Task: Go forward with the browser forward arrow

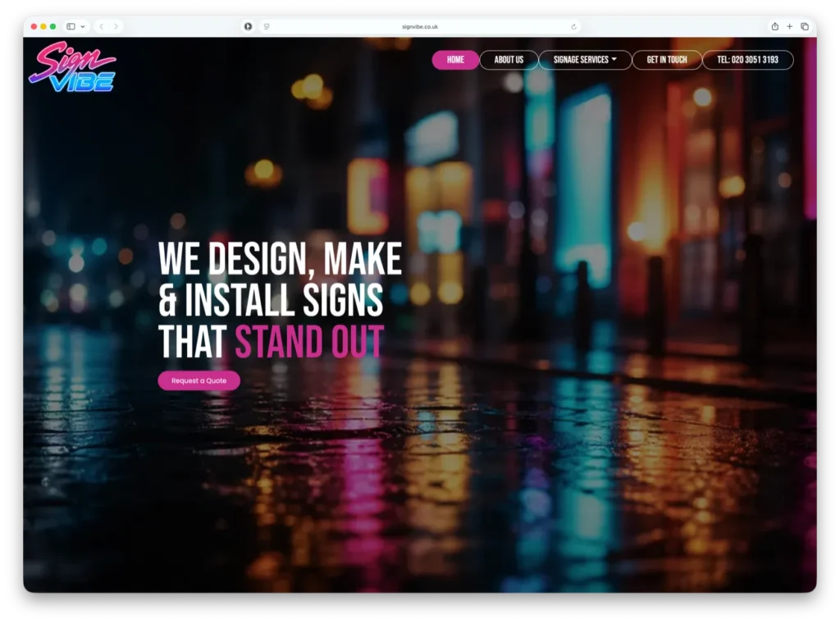Action: click(x=116, y=26)
